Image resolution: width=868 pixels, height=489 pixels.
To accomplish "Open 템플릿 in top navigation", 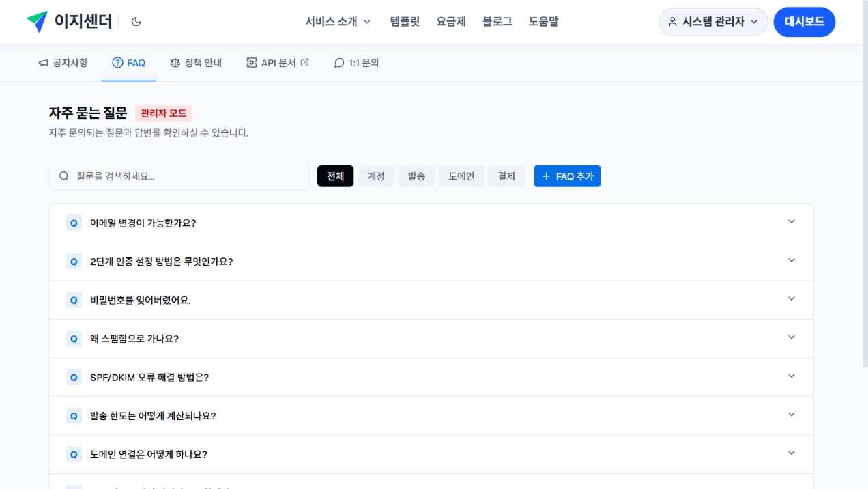I will click(405, 22).
